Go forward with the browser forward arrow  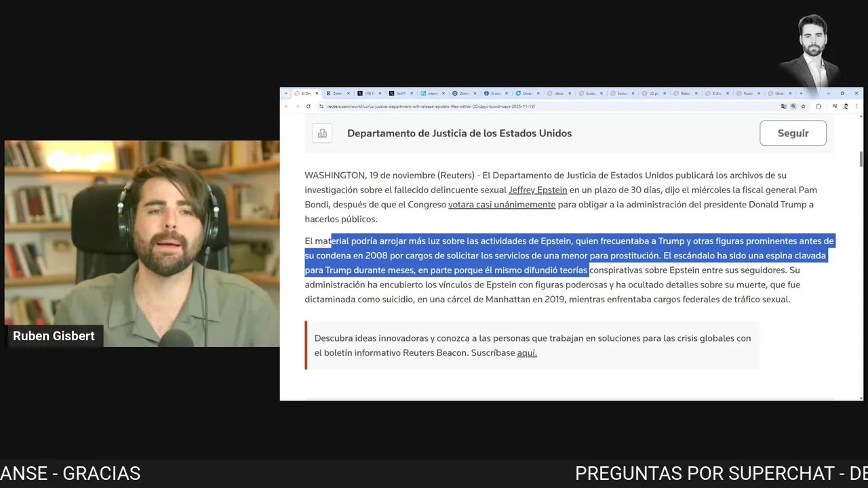click(297, 106)
